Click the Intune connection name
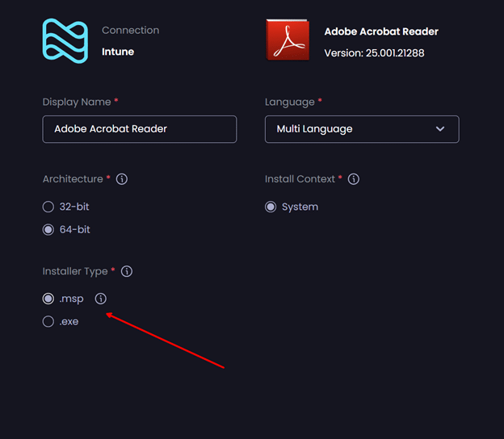 point(118,52)
